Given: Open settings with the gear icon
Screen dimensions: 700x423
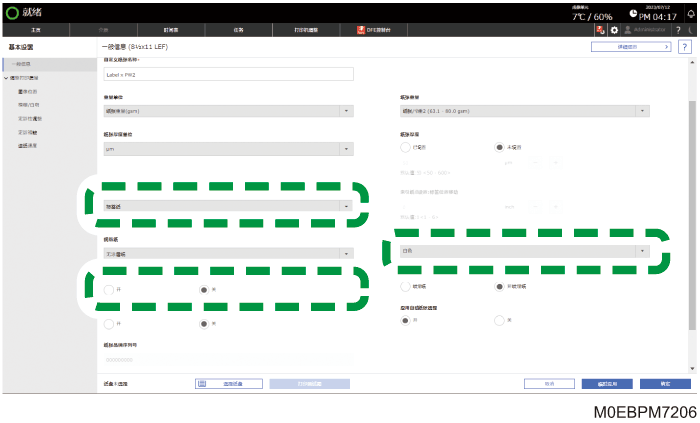Looking at the screenshot, I should tap(614, 30).
